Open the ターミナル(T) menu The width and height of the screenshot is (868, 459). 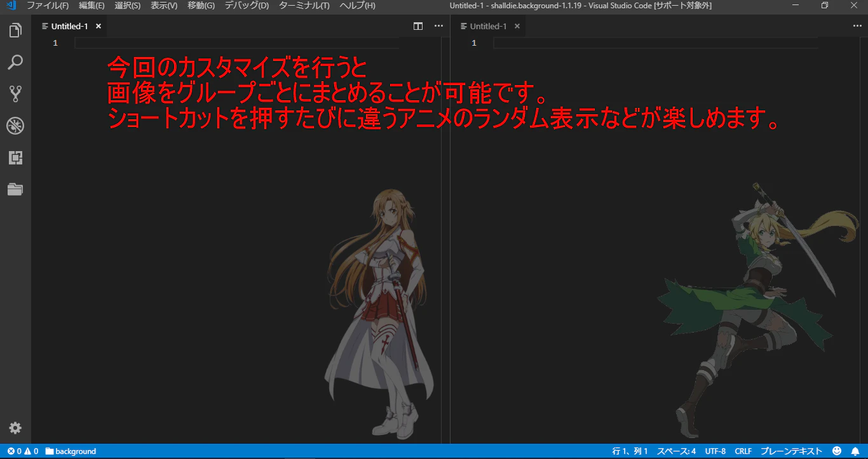[x=304, y=6]
